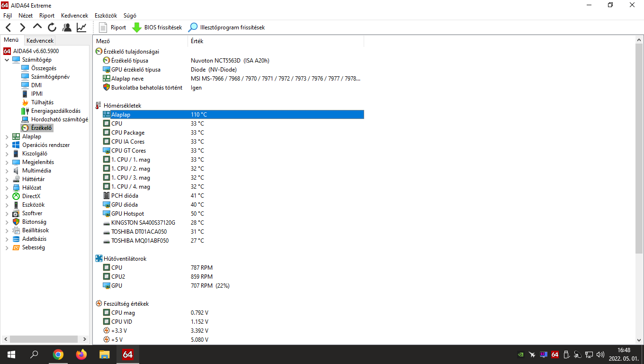Select Számítógépnév in the tree
The height and width of the screenshot is (364, 644).
coord(45,77)
